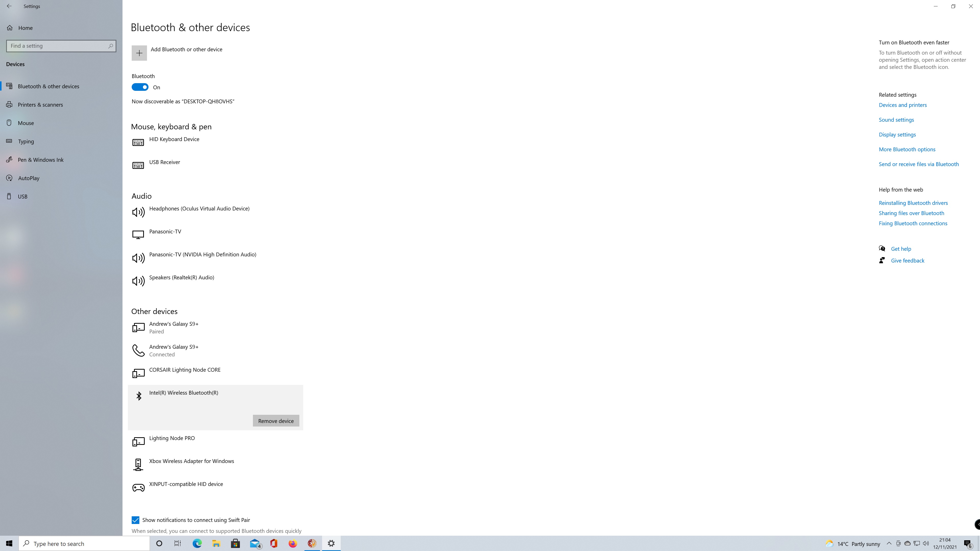Toggle the Bluetooth switch off
This screenshot has width=980, height=551.
coord(140,87)
